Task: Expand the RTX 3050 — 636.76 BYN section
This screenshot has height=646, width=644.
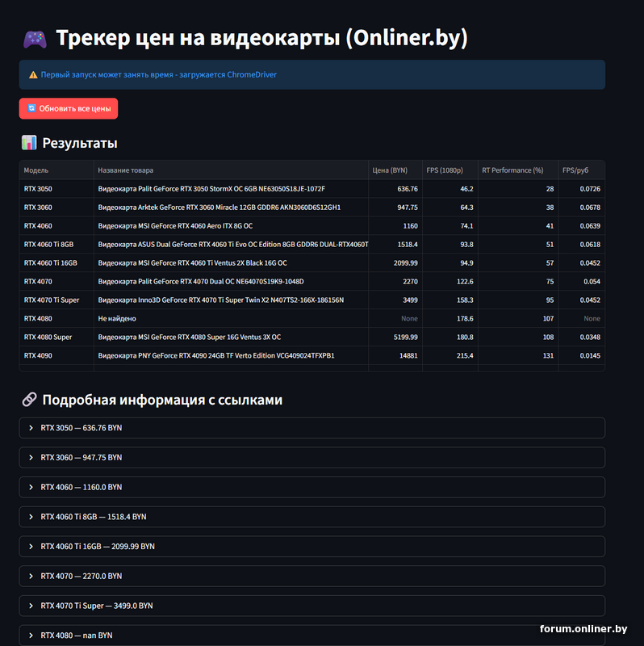Action: 312,428
